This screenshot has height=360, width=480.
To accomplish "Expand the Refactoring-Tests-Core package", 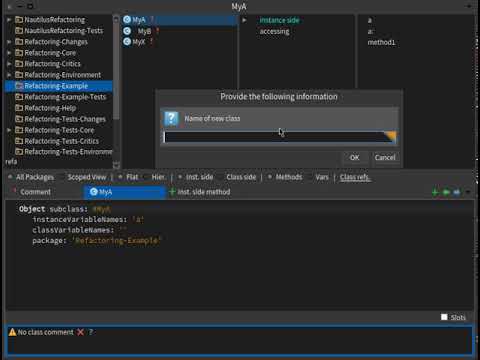I will point(9,130).
